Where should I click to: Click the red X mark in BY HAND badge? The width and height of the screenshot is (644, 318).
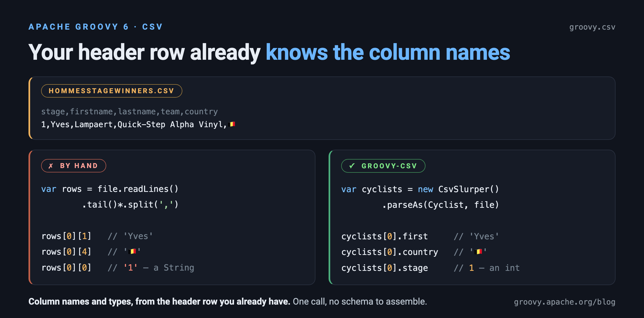pos(51,166)
